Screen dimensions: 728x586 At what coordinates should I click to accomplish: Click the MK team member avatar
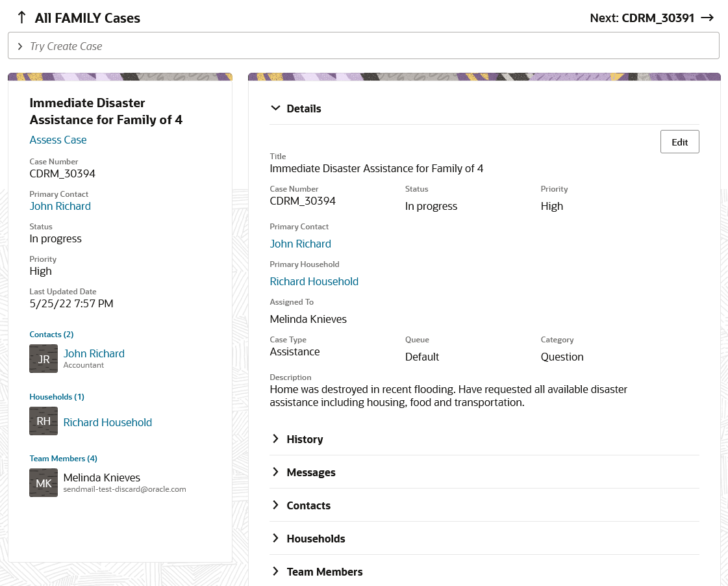pos(44,483)
